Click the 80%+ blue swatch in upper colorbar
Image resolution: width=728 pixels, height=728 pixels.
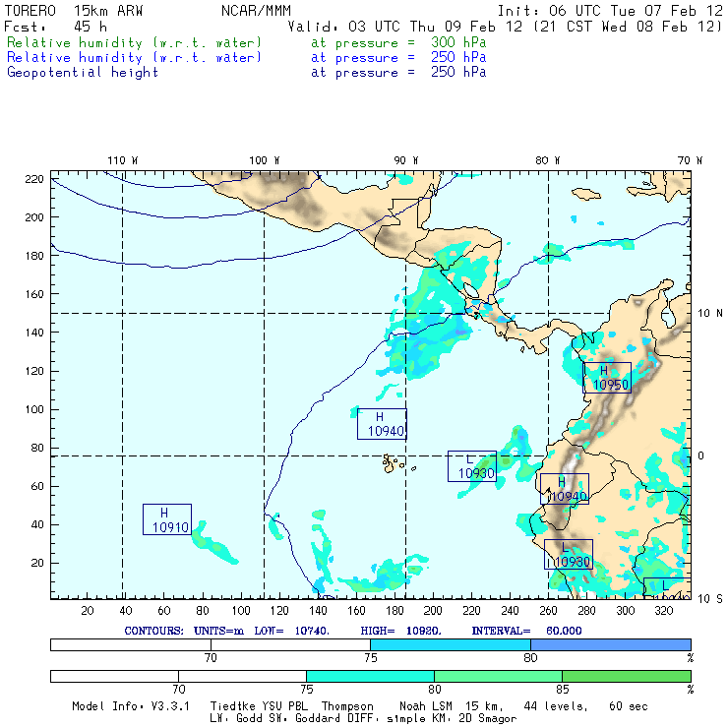click(611, 644)
